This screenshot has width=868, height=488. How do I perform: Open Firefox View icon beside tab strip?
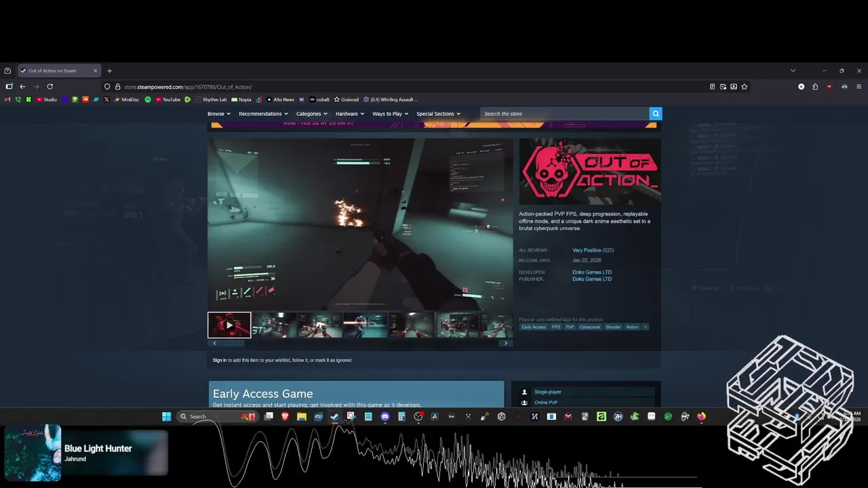(7, 70)
